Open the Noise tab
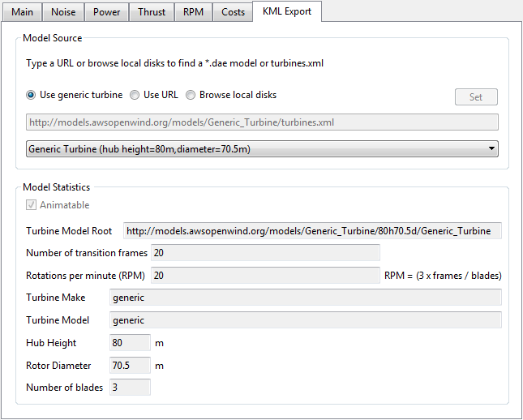523x420 pixels. [x=63, y=12]
